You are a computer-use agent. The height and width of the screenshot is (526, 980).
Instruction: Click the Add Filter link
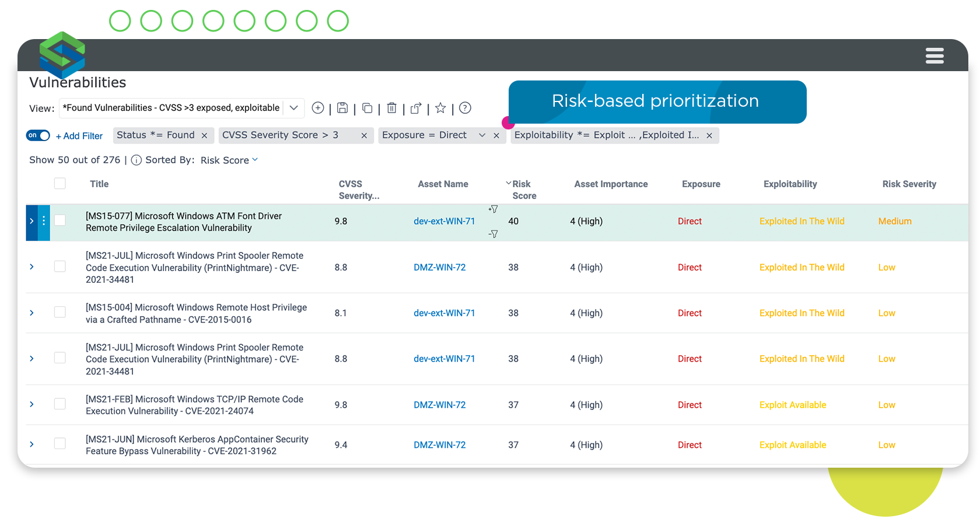coord(79,136)
